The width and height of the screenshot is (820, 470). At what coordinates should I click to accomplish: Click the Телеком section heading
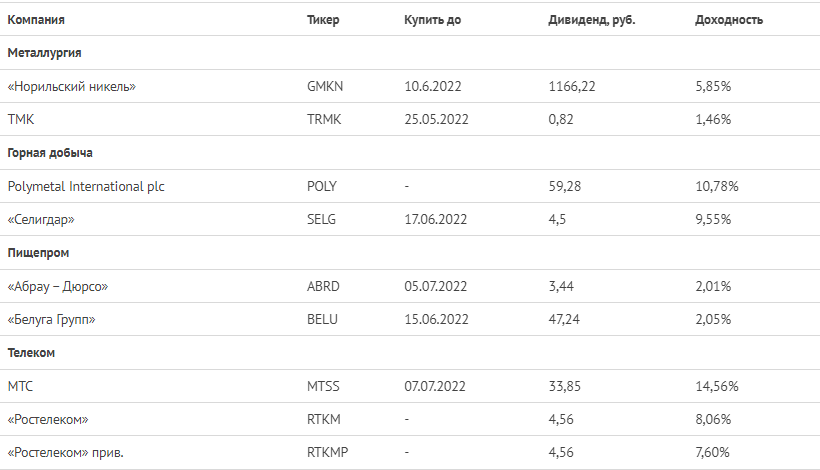[x=31, y=353]
